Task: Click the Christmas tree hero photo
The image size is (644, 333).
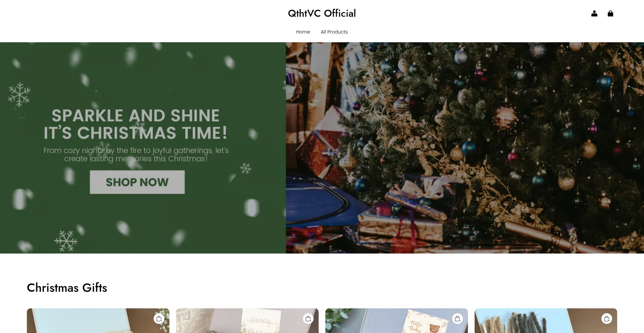Action: point(465,148)
